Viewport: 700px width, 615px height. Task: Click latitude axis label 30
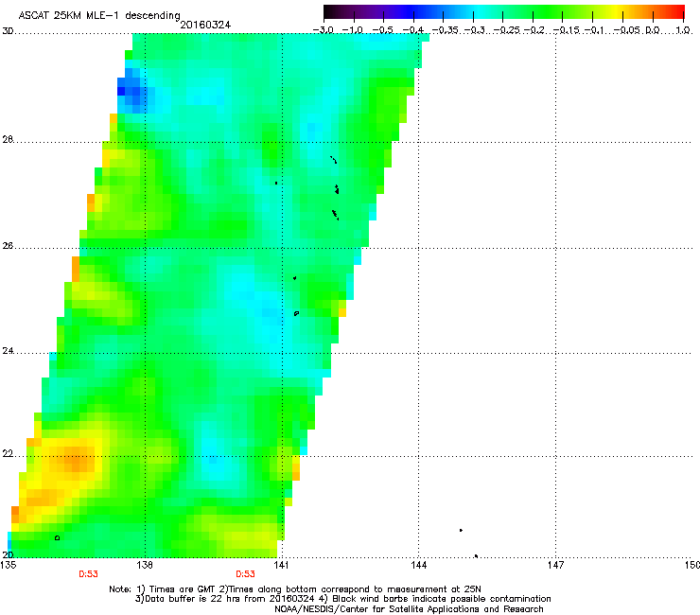[x=8, y=31]
